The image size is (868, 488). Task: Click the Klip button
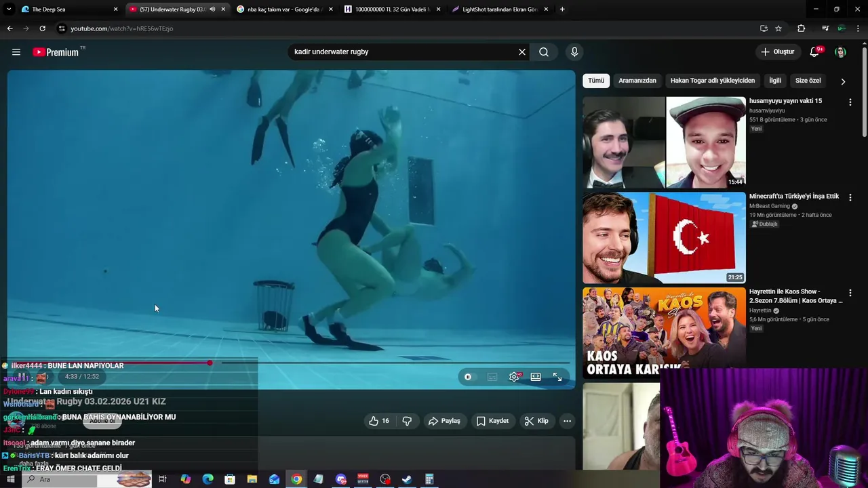pyautogui.click(x=536, y=421)
